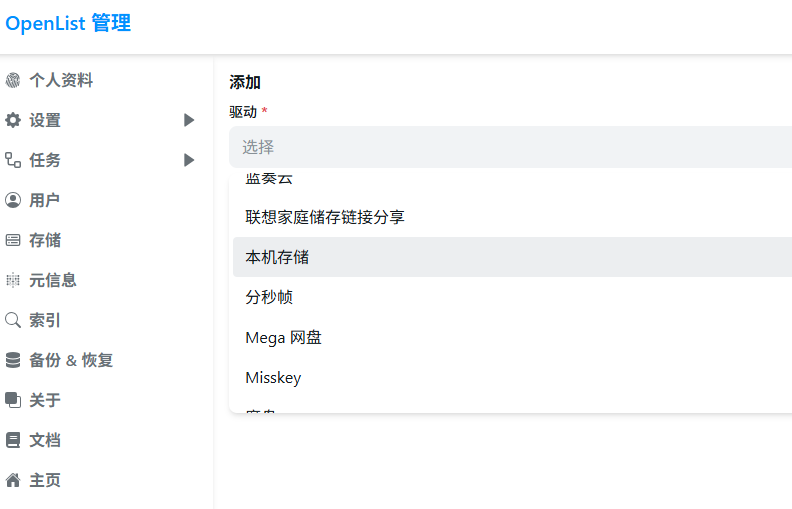This screenshot has width=792, height=509.
Task: Open the OpenList 管理 title link
Action: click(68, 23)
